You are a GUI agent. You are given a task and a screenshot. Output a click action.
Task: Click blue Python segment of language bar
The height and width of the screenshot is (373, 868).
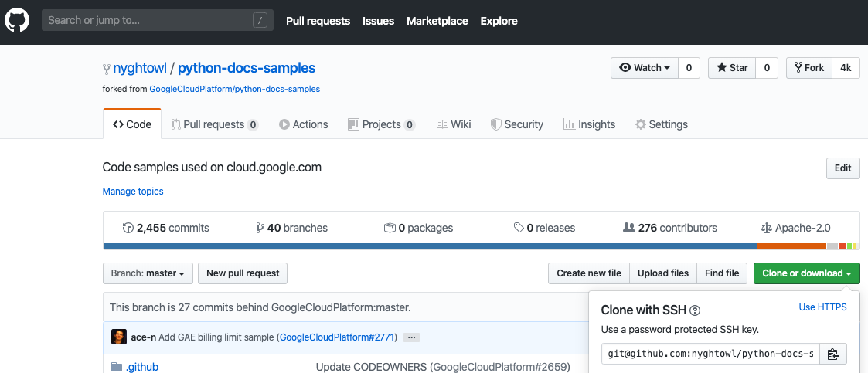pos(430,246)
